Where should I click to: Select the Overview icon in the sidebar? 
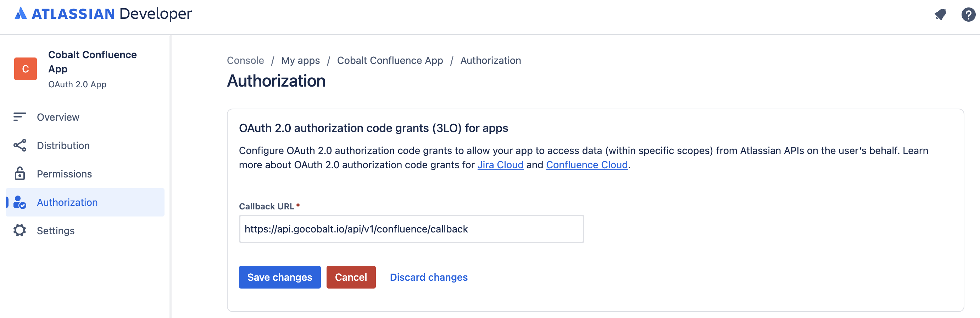(x=20, y=117)
